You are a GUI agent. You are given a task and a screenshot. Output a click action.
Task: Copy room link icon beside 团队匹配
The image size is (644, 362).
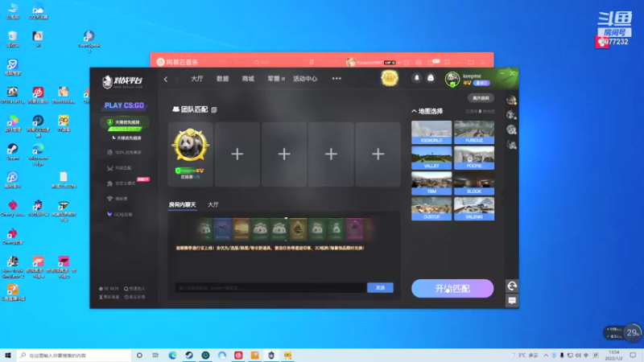click(214, 110)
